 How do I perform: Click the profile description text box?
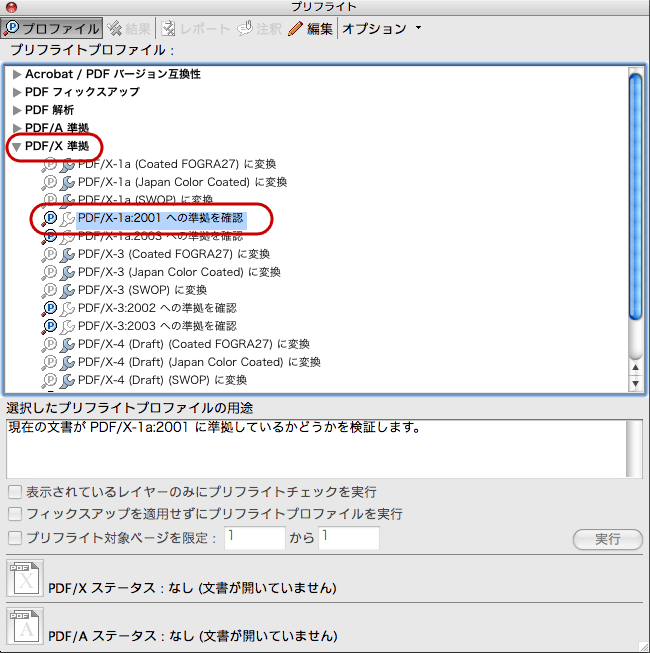[324, 449]
